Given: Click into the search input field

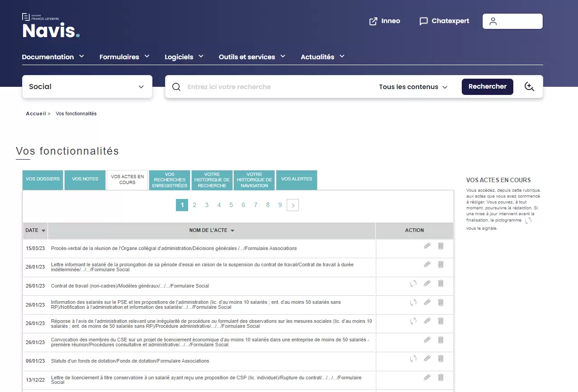Looking at the screenshot, I should click(x=276, y=87).
